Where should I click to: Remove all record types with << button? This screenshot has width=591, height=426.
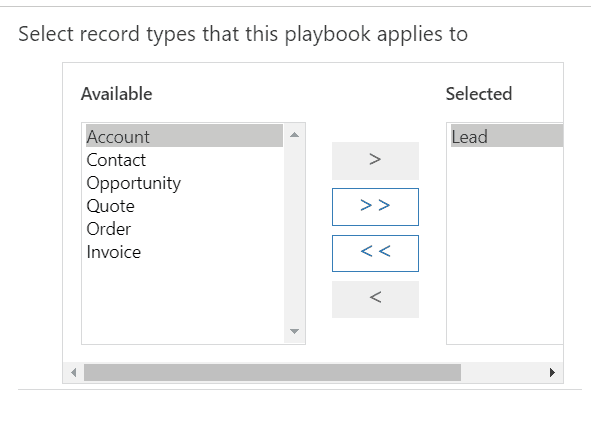[x=375, y=253]
